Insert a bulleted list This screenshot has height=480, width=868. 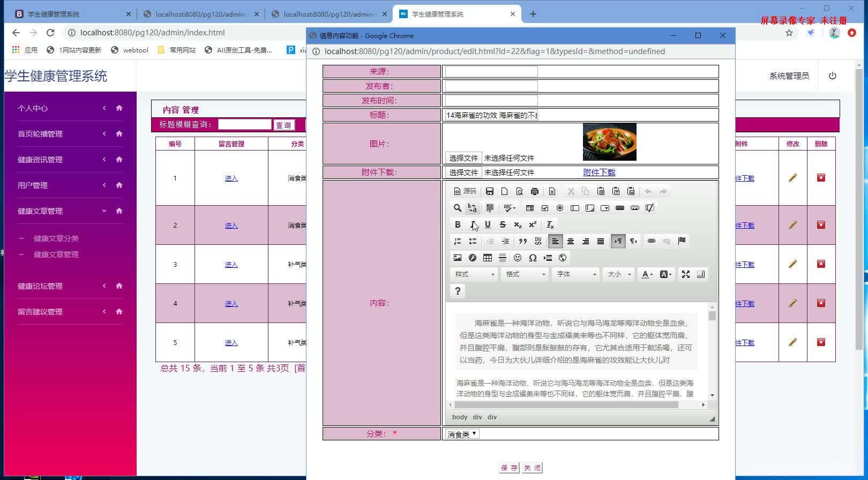pyautogui.click(x=473, y=241)
